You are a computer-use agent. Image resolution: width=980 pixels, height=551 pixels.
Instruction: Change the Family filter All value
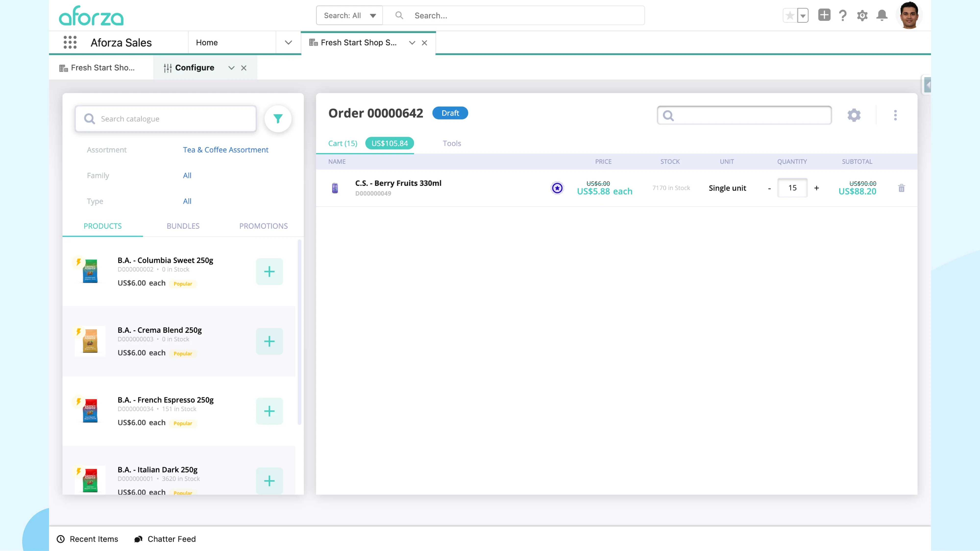click(x=187, y=176)
